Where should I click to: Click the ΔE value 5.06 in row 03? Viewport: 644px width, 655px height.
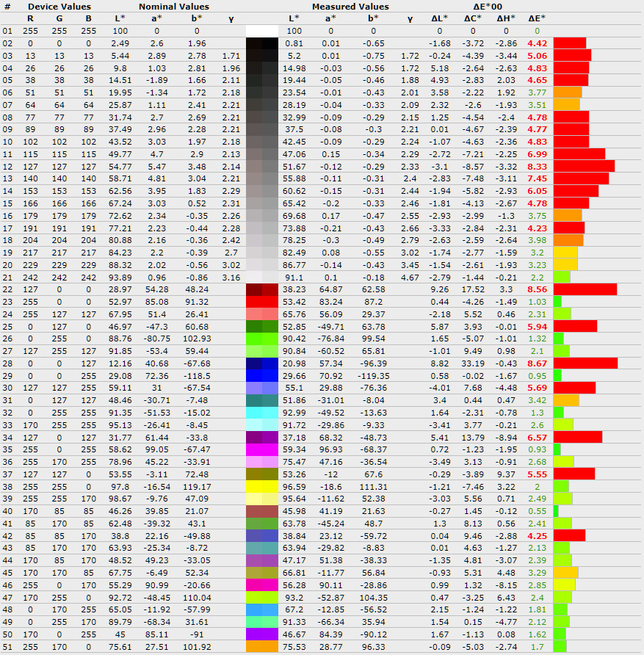pos(537,56)
